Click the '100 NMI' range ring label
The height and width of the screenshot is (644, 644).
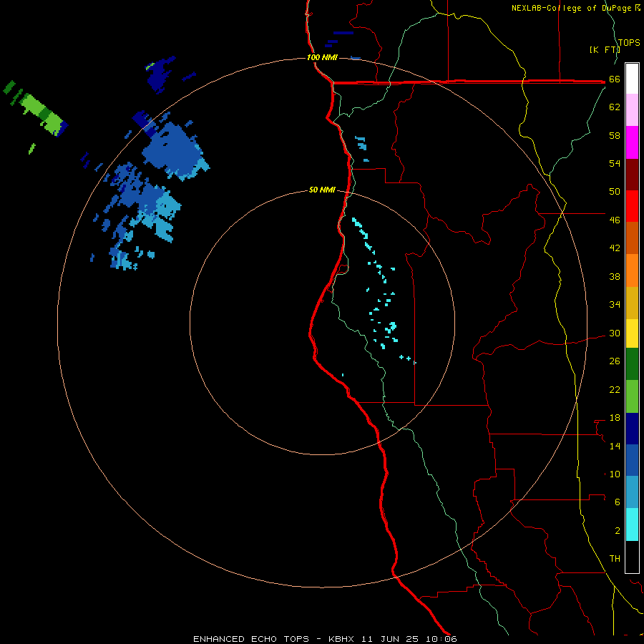click(x=322, y=57)
